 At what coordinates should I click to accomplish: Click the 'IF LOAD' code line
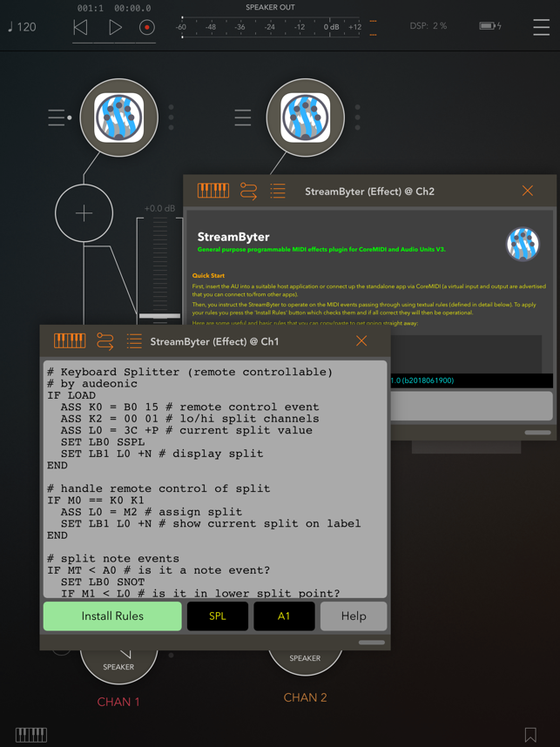click(x=71, y=395)
